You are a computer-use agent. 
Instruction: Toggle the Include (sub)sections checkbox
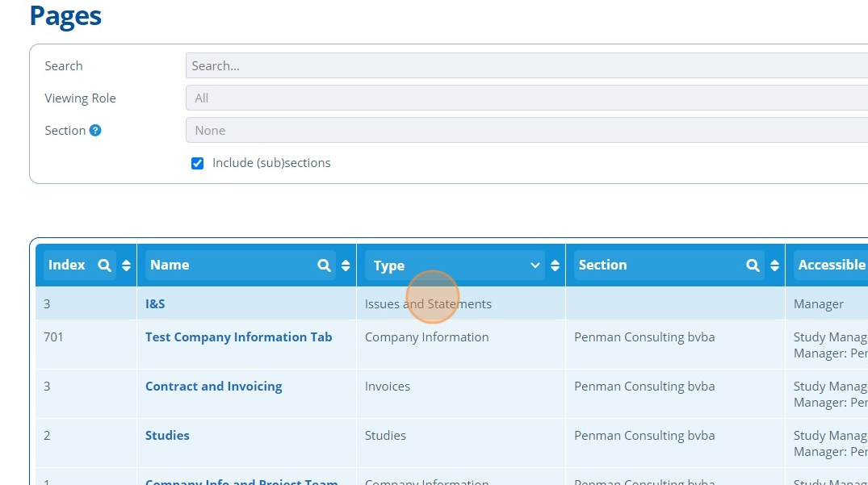197,163
